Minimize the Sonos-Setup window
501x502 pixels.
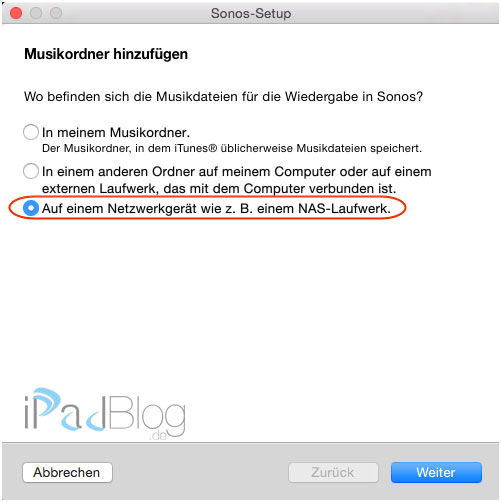(36, 13)
